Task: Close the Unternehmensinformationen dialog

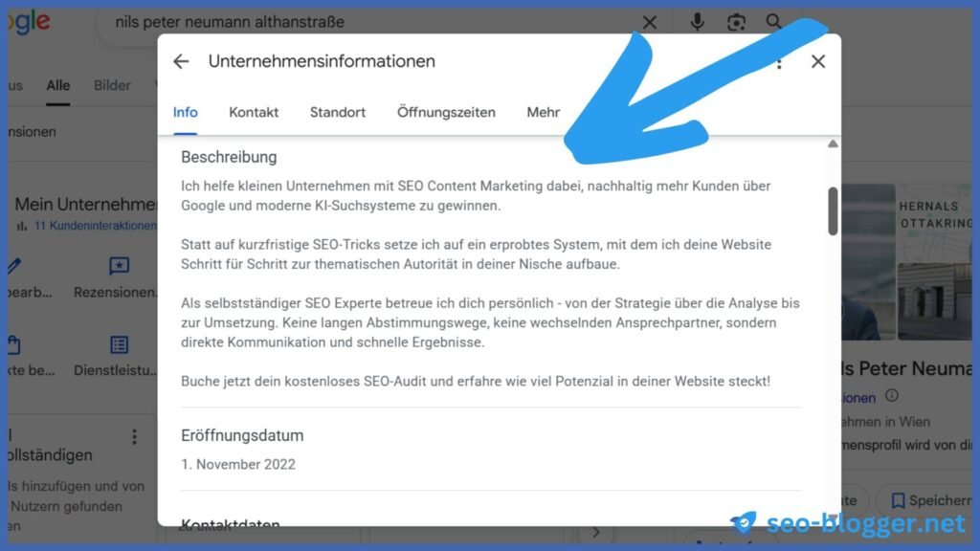Action: pos(818,61)
